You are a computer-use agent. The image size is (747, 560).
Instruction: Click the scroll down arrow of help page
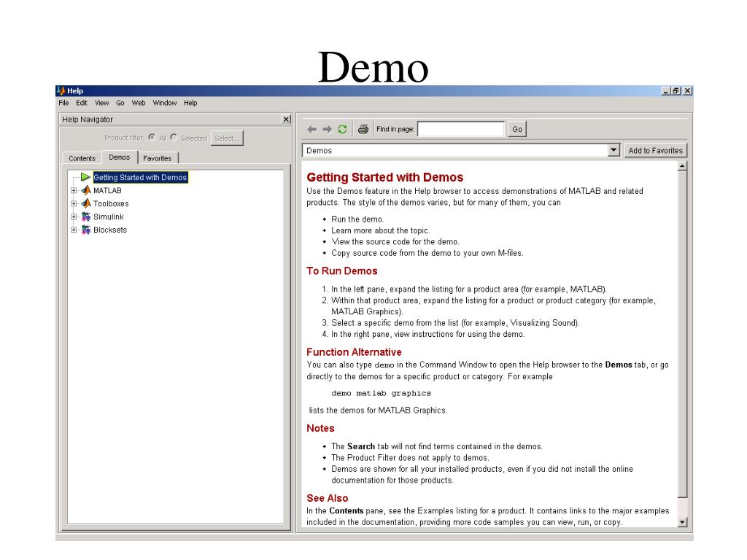[x=682, y=522]
